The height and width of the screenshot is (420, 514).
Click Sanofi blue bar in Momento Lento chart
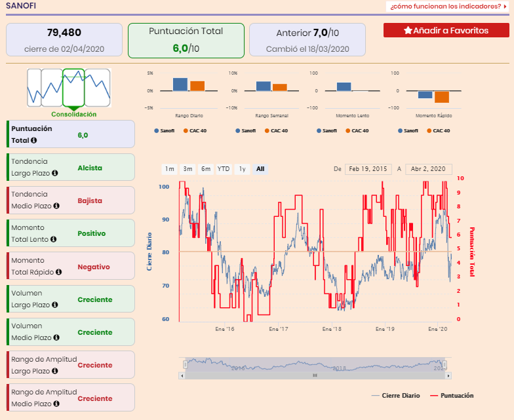[344, 86]
